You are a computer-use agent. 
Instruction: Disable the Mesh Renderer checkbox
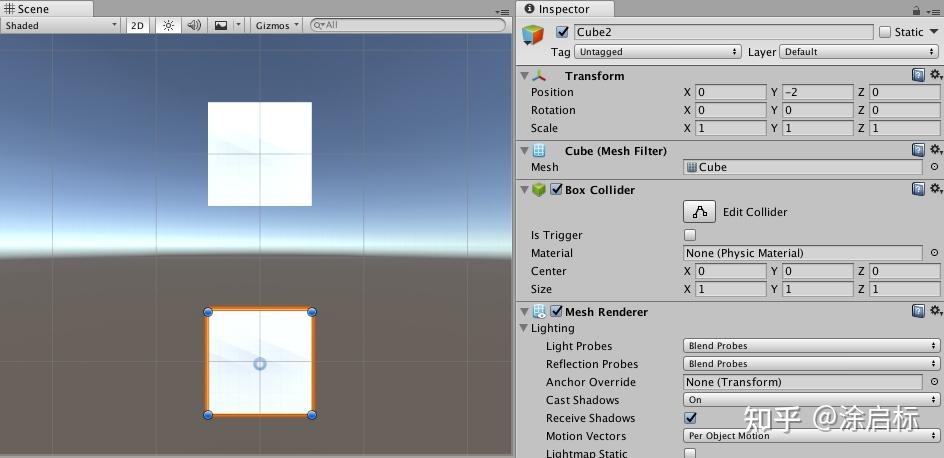(556, 312)
